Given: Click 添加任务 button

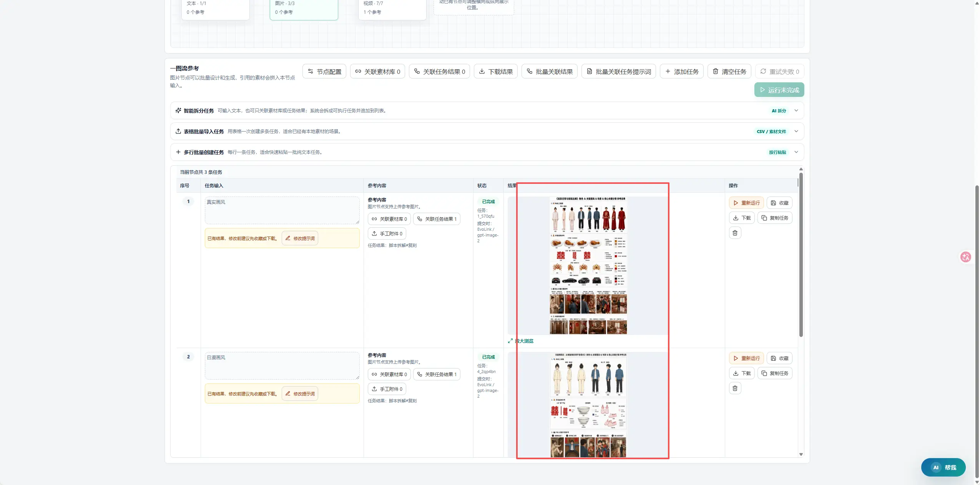Looking at the screenshot, I should pyautogui.click(x=682, y=72).
